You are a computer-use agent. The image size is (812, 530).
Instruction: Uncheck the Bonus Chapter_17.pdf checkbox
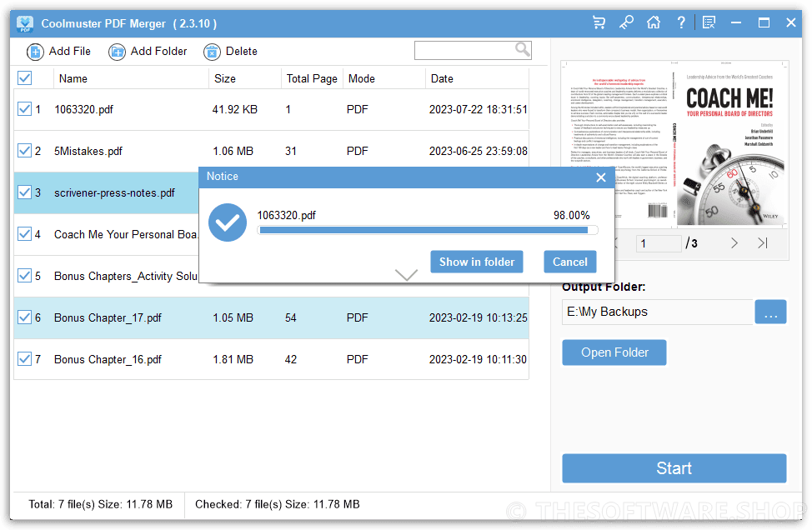click(x=24, y=317)
